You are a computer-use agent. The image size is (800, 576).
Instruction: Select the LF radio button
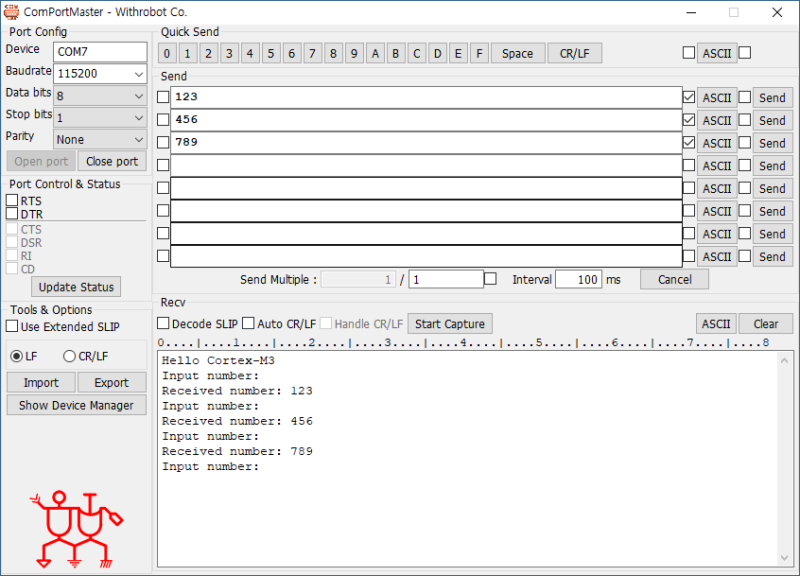17,356
